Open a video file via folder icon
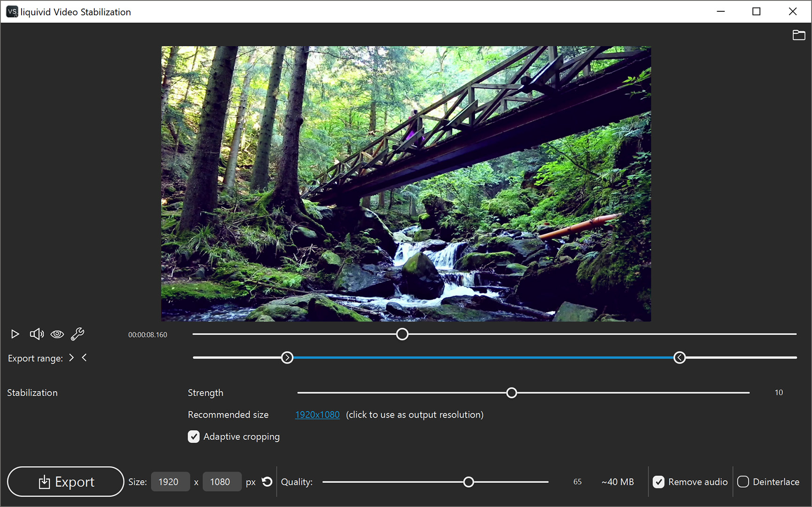 798,35
